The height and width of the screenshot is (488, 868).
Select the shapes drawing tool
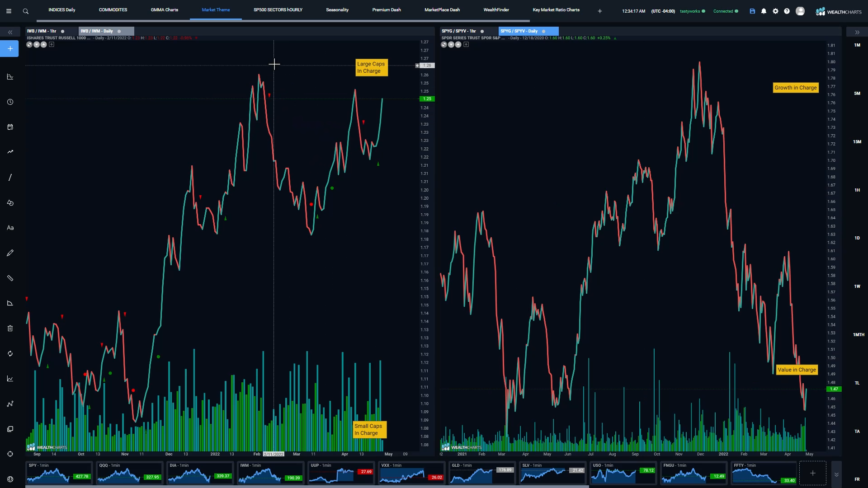coord(10,202)
